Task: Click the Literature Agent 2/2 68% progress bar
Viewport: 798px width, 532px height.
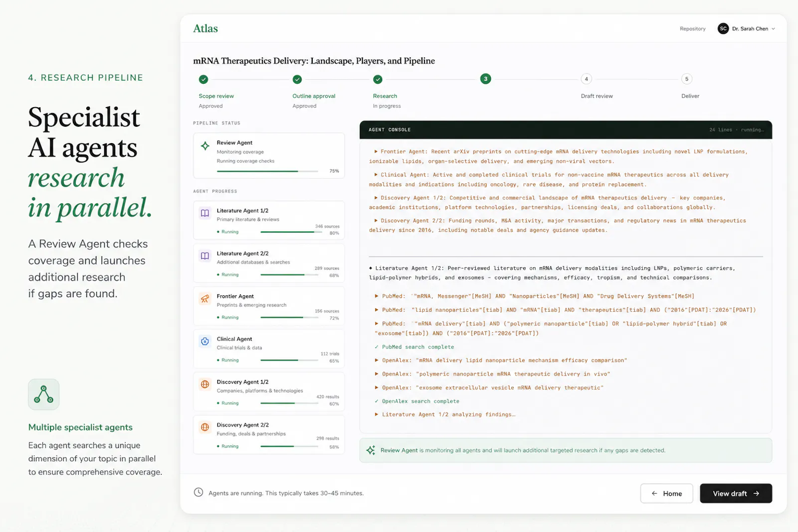Action: point(289,275)
